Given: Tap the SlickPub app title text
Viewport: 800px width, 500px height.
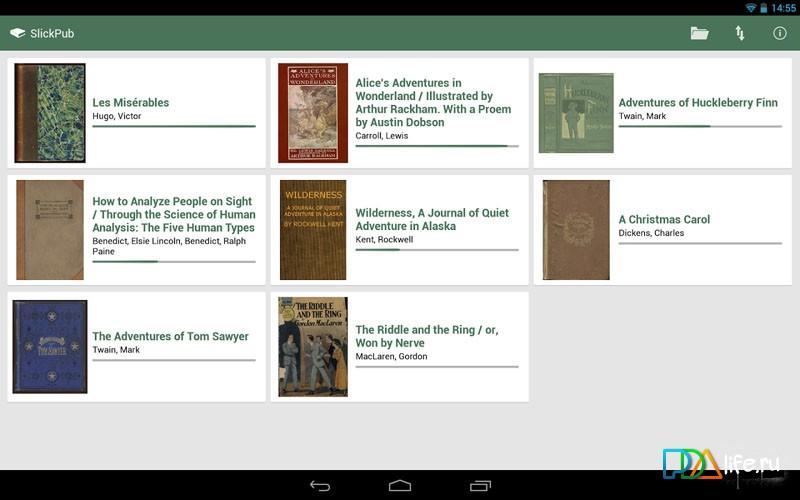Looking at the screenshot, I should (52, 34).
